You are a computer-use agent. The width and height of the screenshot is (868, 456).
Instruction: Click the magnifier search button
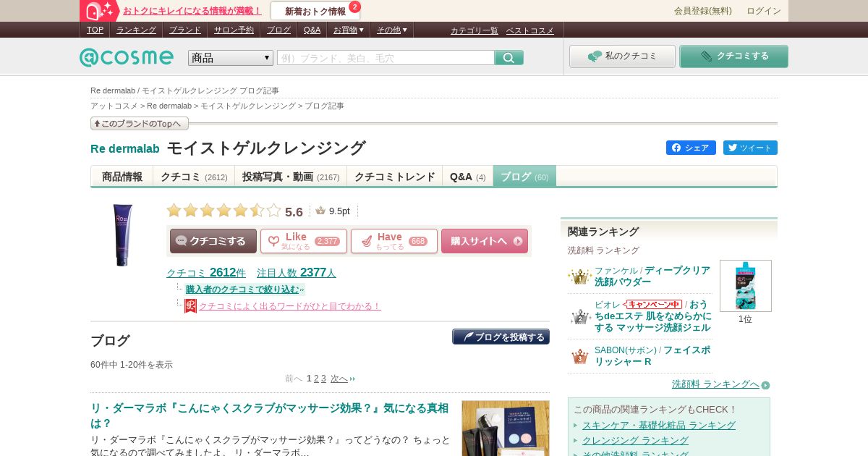509,58
